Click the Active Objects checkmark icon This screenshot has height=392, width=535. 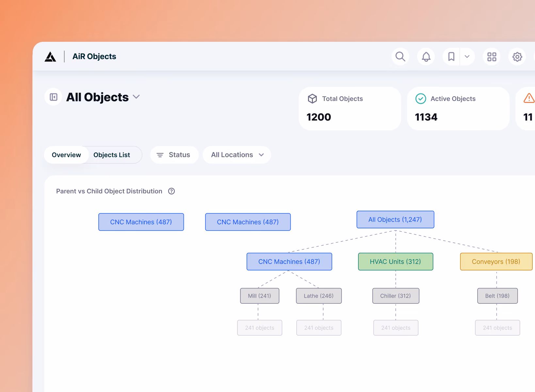(421, 99)
